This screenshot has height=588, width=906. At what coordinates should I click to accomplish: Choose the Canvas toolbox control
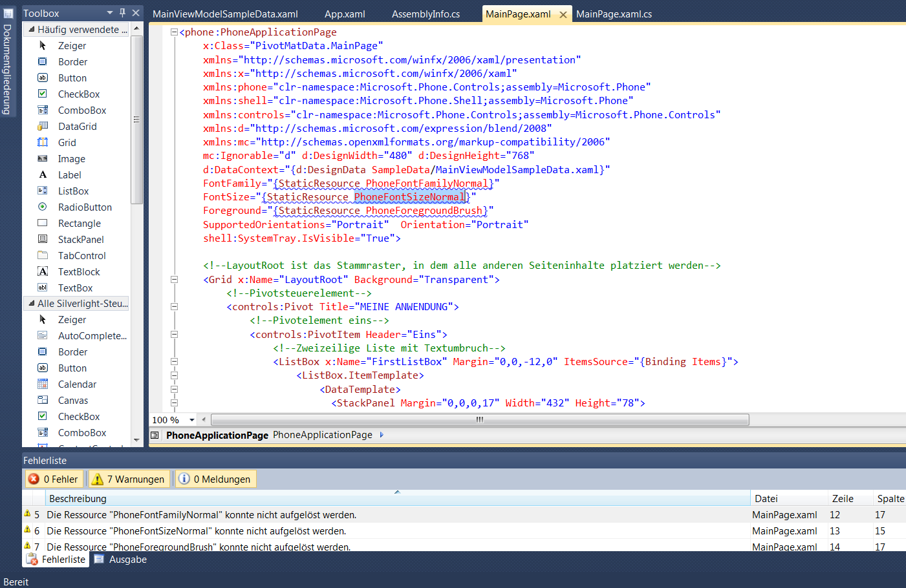[x=73, y=401]
